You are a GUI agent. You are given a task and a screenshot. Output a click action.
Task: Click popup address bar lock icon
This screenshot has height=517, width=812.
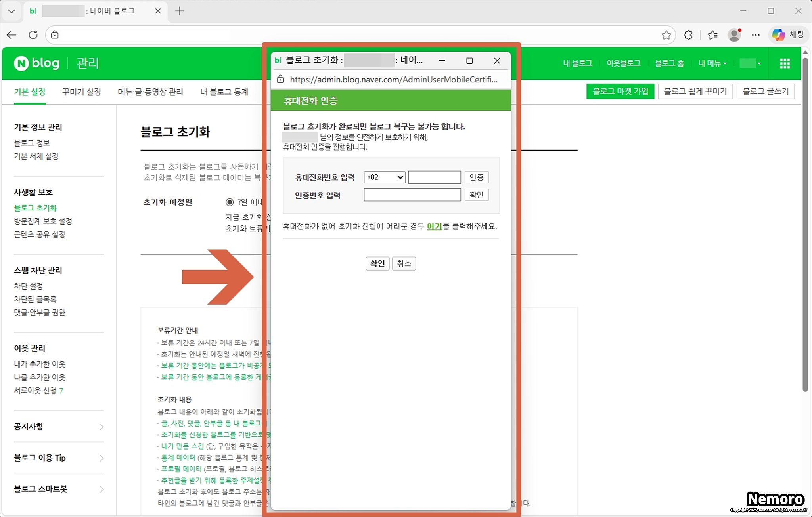280,79
